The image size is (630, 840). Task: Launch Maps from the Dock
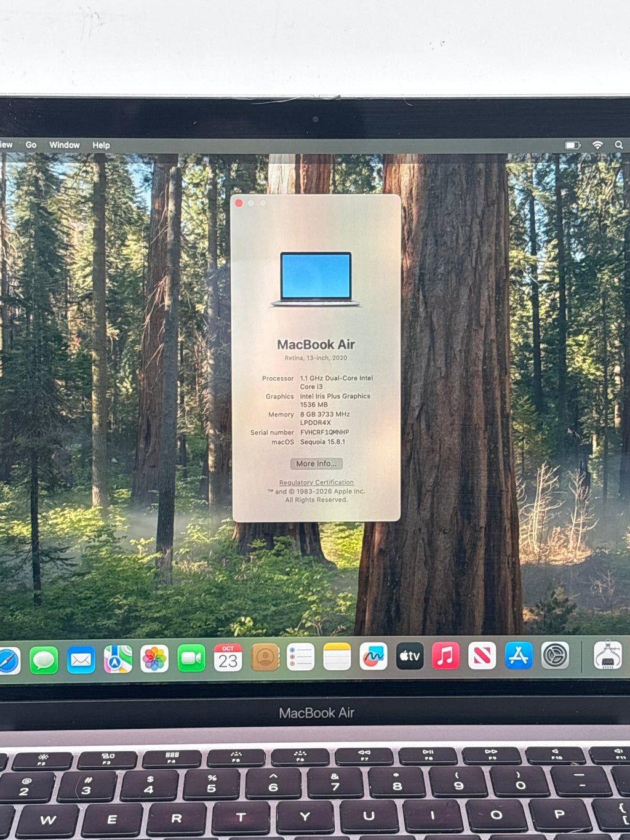tap(118, 659)
